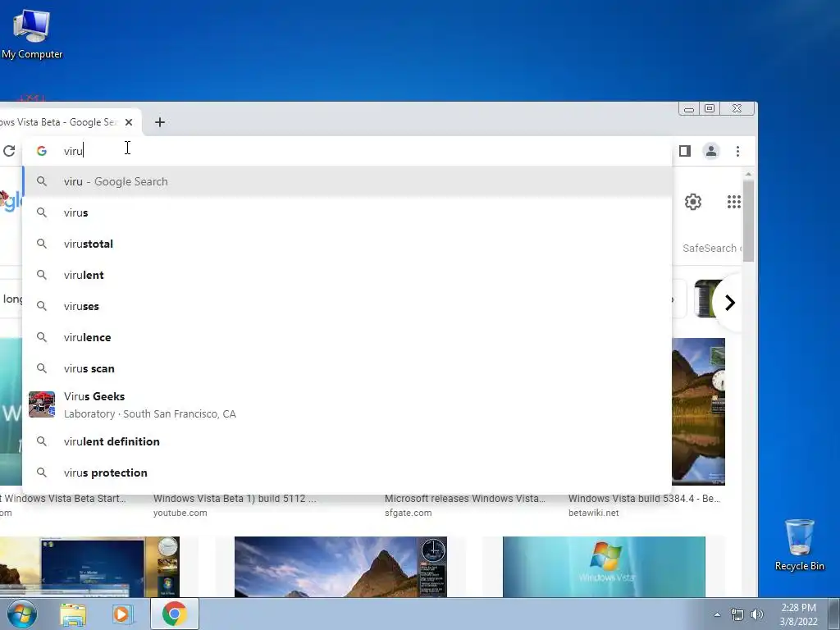Open the Google apps grid icon
The width and height of the screenshot is (840, 630).
tap(734, 202)
